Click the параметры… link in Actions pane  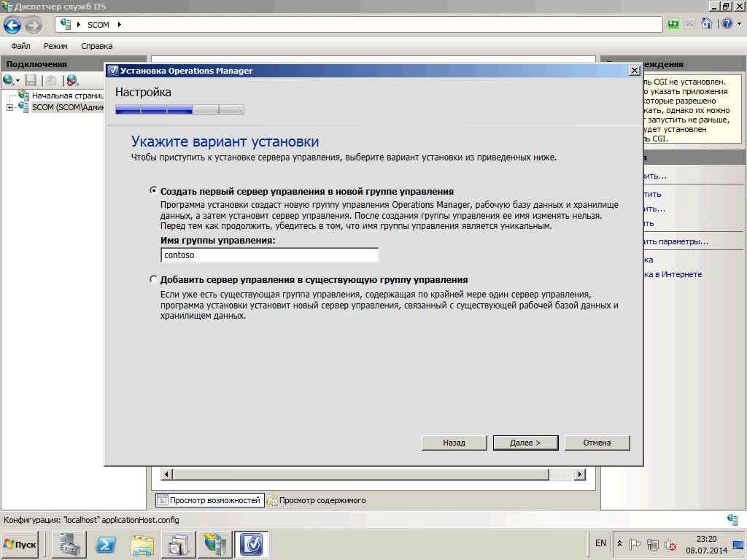pos(676,241)
